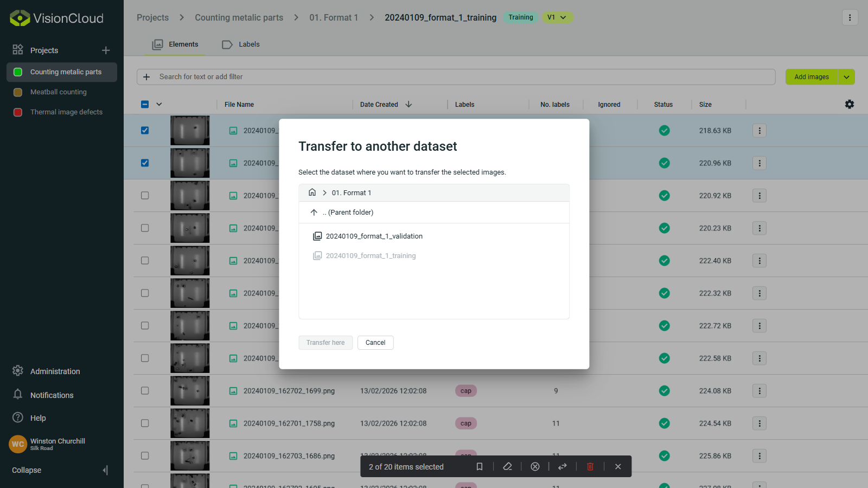This screenshot has height=488, width=868.
Task: Click the Cancel button in dialog
Action: point(375,343)
